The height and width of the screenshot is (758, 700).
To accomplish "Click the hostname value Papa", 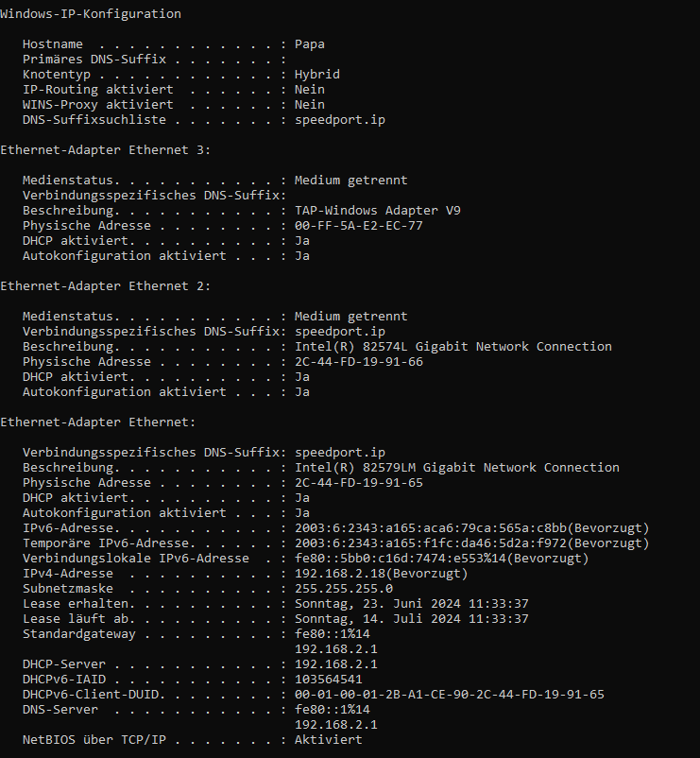I will 310,44.
